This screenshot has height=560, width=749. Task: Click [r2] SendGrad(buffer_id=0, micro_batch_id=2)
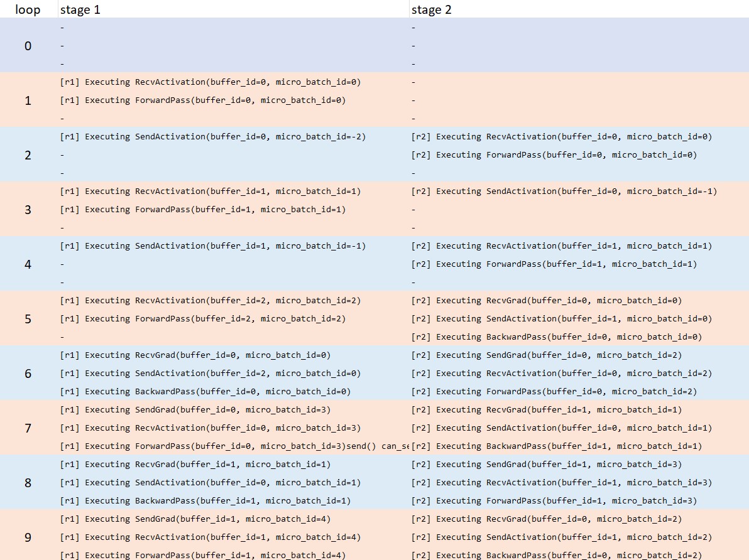pyautogui.click(x=547, y=355)
